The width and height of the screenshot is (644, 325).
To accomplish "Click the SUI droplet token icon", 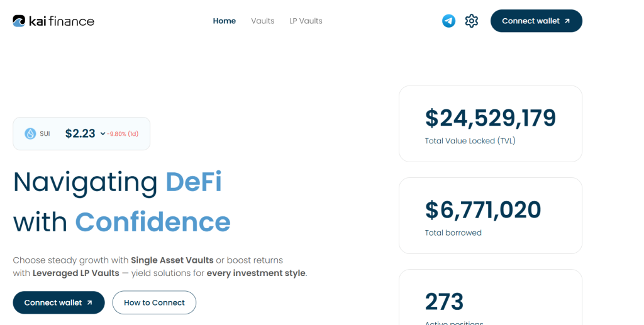I will tap(30, 133).
